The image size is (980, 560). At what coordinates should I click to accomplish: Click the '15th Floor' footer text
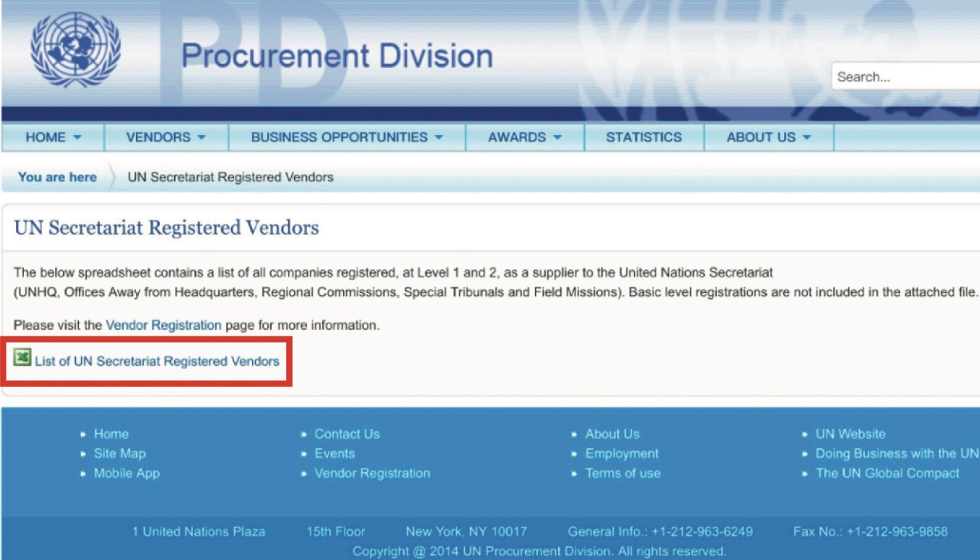(x=336, y=531)
